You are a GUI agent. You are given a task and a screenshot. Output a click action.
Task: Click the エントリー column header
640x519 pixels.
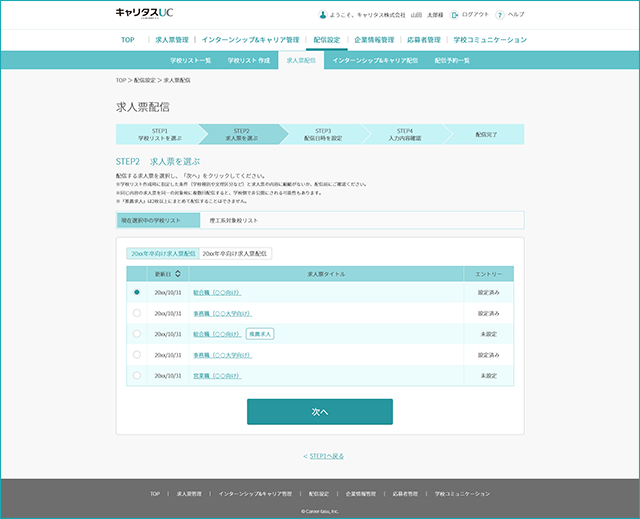pyautogui.click(x=489, y=274)
